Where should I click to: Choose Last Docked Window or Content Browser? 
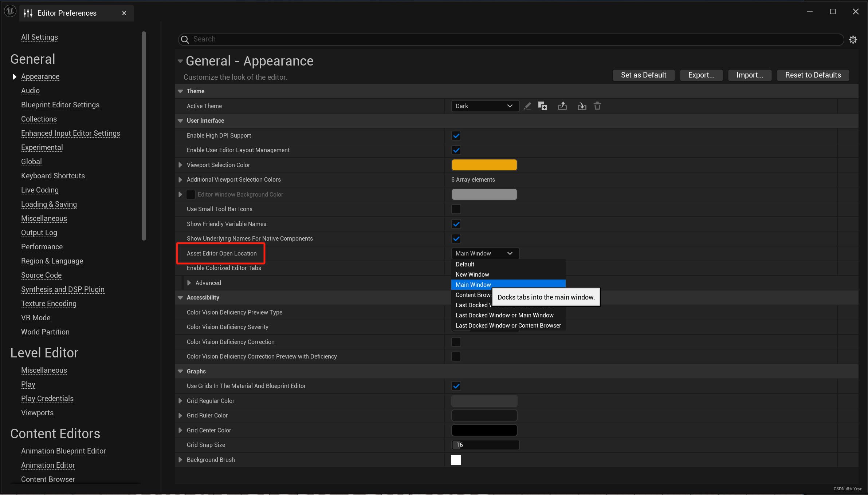[x=508, y=325]
